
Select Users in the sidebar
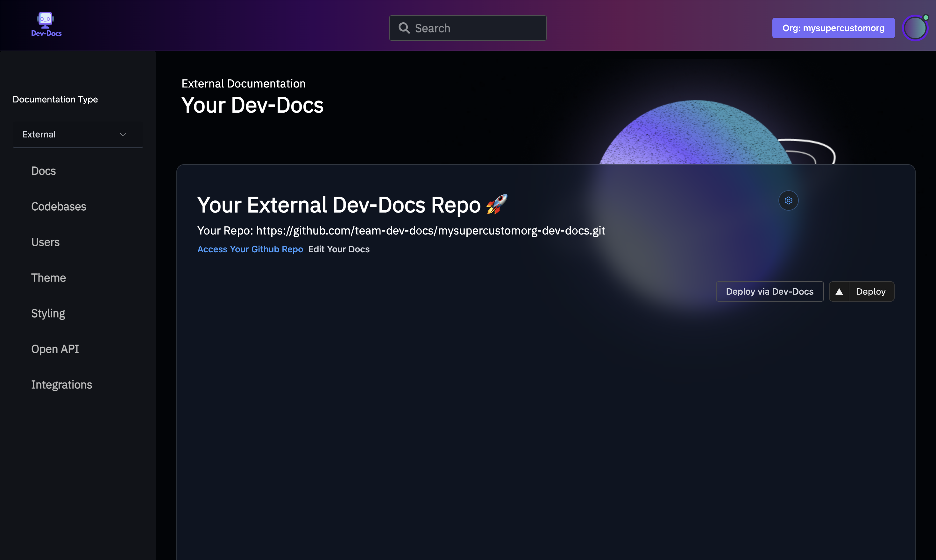tap(45, 242)
